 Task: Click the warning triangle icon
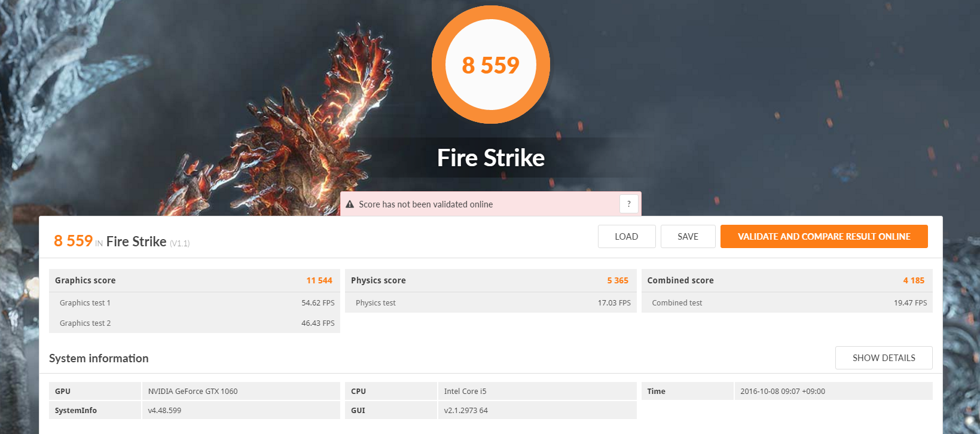pos(350,204)
